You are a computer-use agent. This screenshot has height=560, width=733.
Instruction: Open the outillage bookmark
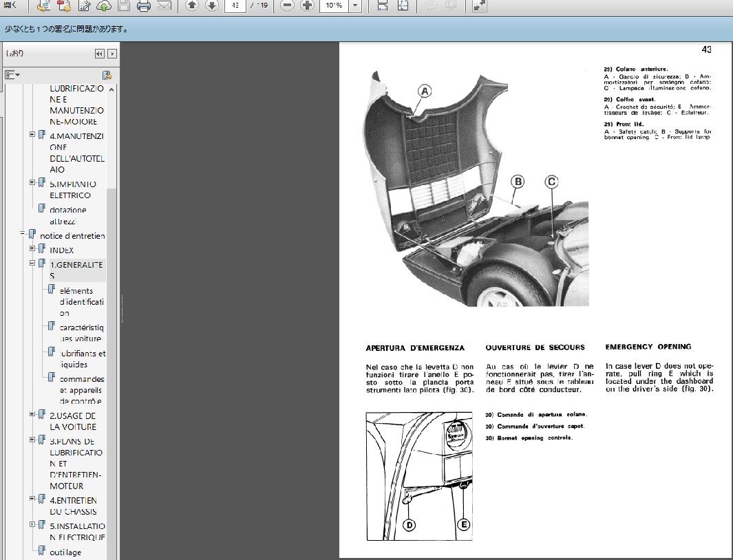(x=65, y=552)
